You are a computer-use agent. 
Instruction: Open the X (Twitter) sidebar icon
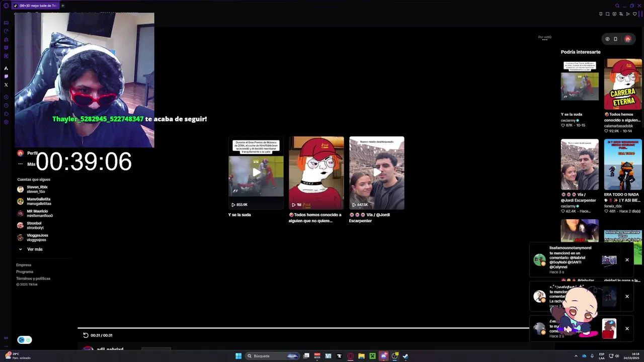point(6,84)
